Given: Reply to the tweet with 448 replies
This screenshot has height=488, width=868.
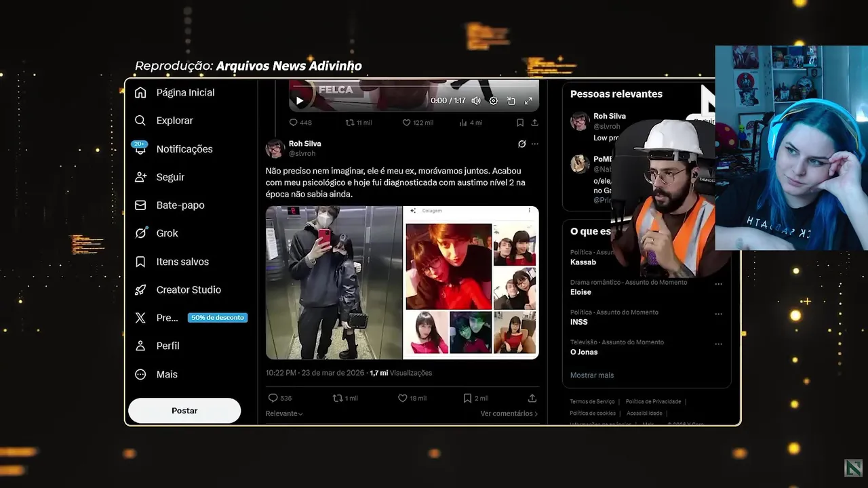Looking at the screenshot, I should point(300,123).
